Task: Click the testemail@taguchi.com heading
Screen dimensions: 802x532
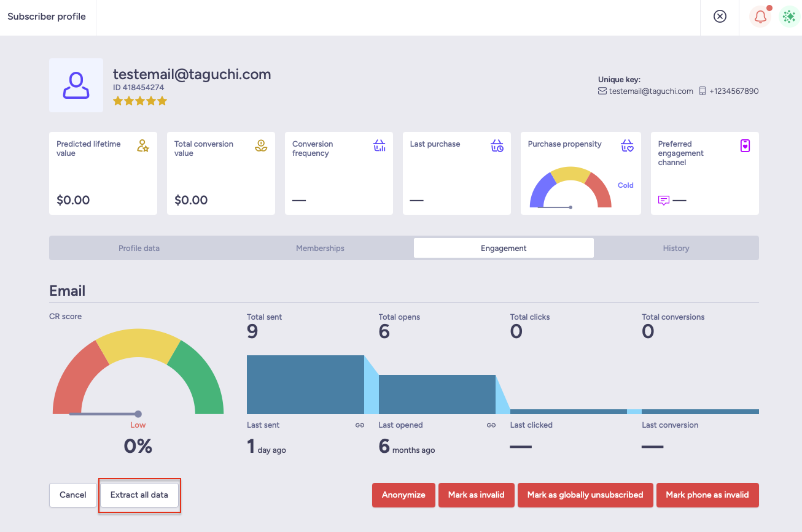Action: [192, 74]
